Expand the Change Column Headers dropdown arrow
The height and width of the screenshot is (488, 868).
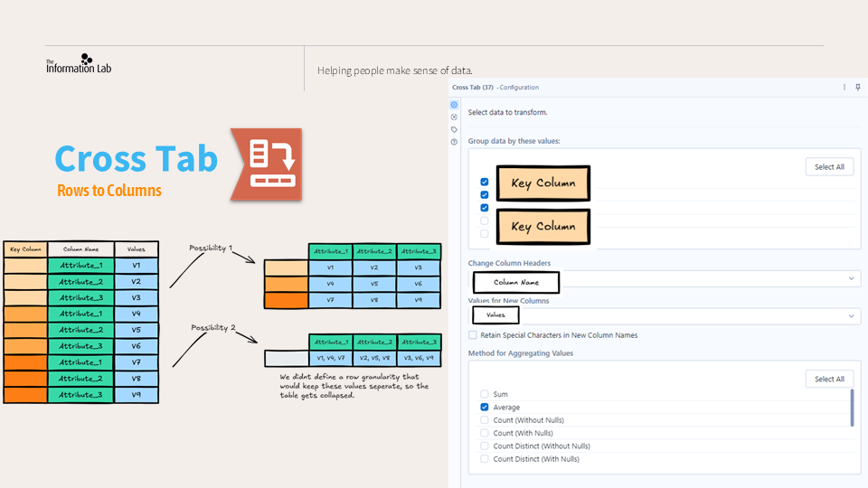pyautogui.click(x=852, y=278)
